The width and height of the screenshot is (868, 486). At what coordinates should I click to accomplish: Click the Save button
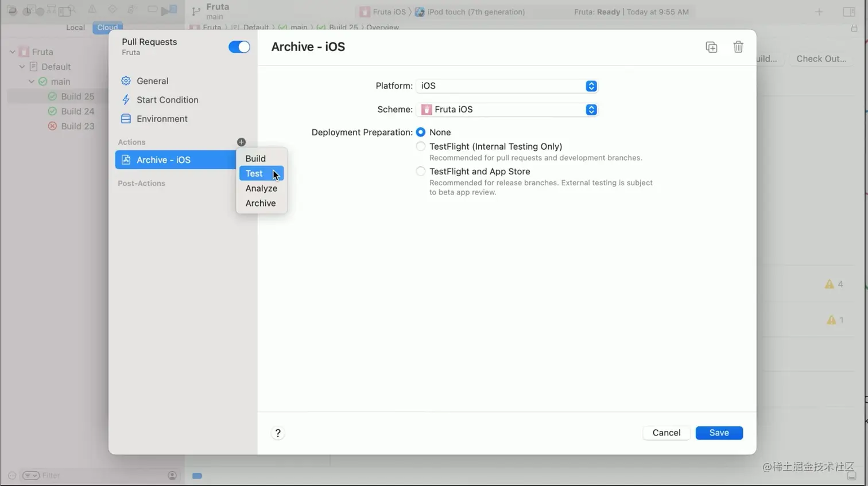coord(719,433)
